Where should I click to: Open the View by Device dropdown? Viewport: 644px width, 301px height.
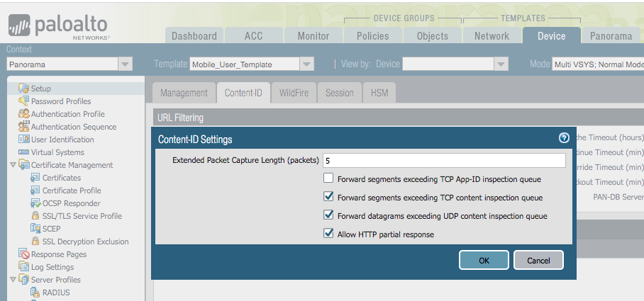pyautogui.click(x=501, y=64)
